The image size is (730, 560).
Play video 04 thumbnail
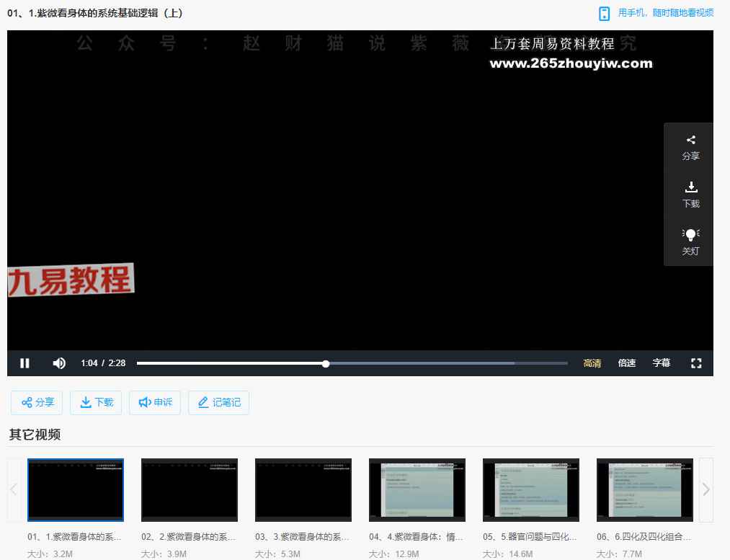[417, 489]
